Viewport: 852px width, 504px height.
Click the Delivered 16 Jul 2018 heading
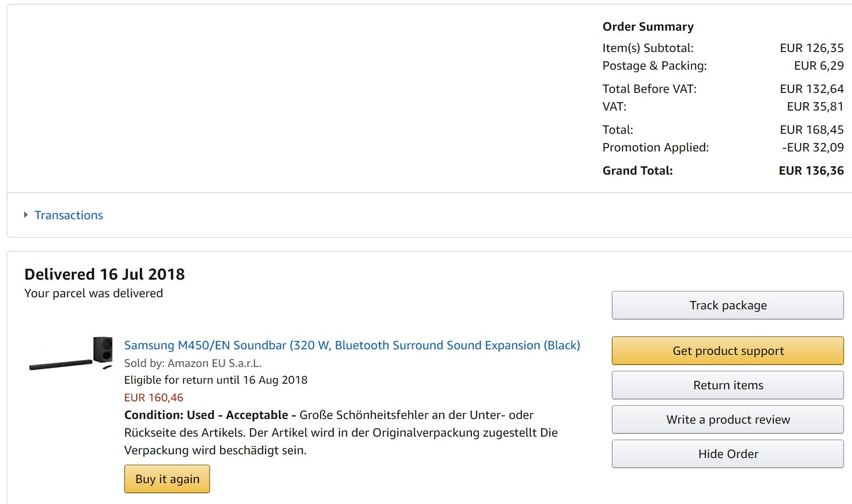click(x=105, y=274)
